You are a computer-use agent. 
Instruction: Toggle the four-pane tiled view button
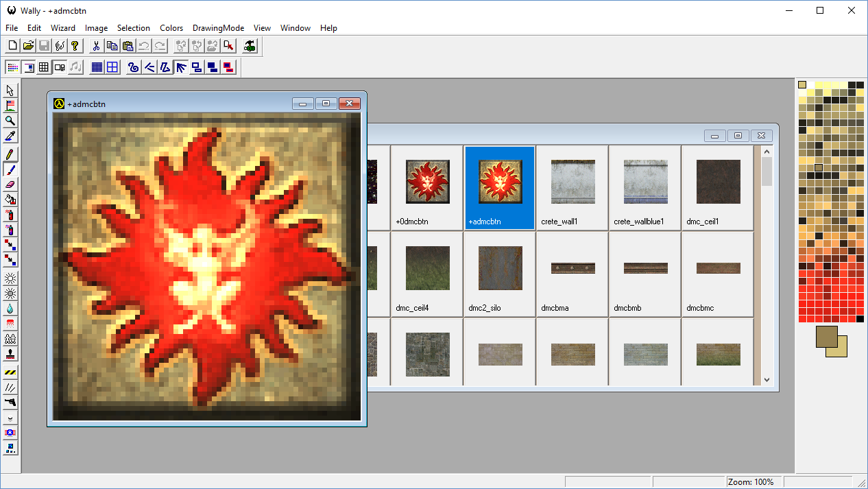(x=112, y=67)
